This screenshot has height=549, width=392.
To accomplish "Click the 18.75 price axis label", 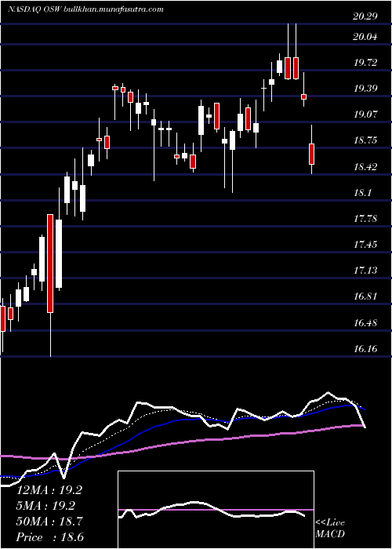I will tap(365, 140).
